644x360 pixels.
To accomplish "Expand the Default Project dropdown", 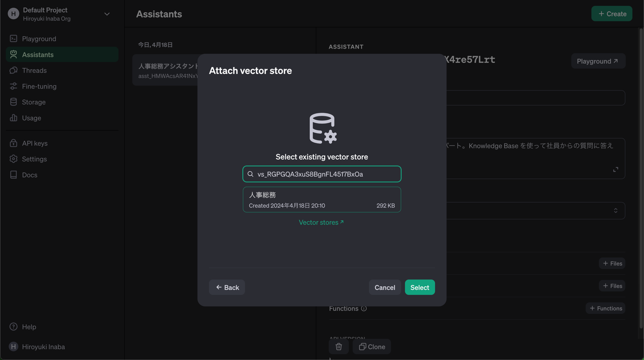I will coord(107,14).
